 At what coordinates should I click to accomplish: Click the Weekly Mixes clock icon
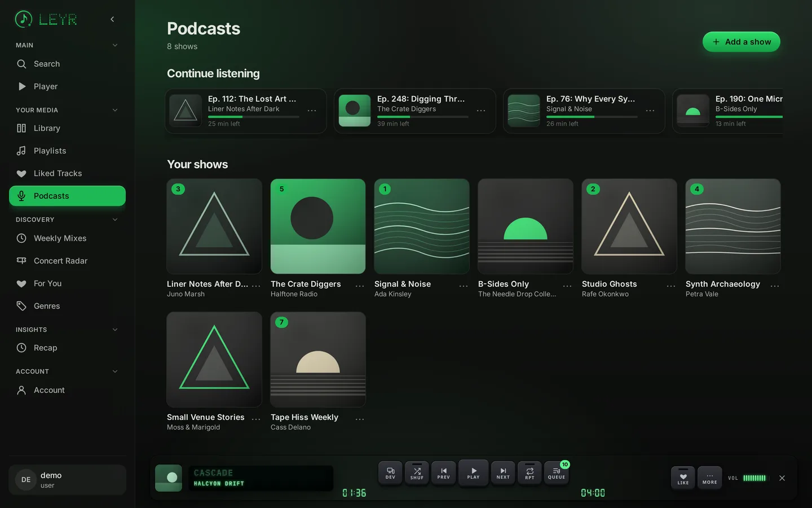21,238
